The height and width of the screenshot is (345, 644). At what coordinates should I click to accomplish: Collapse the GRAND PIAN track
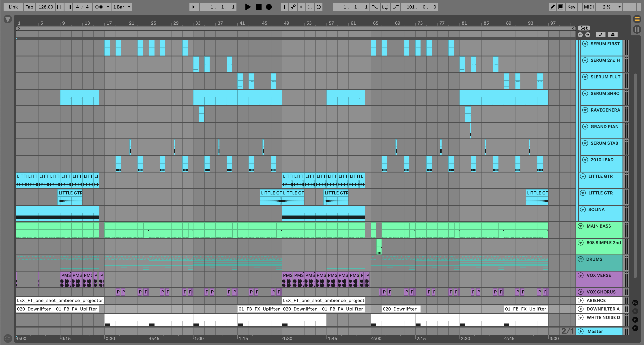(x=585, y=127)
